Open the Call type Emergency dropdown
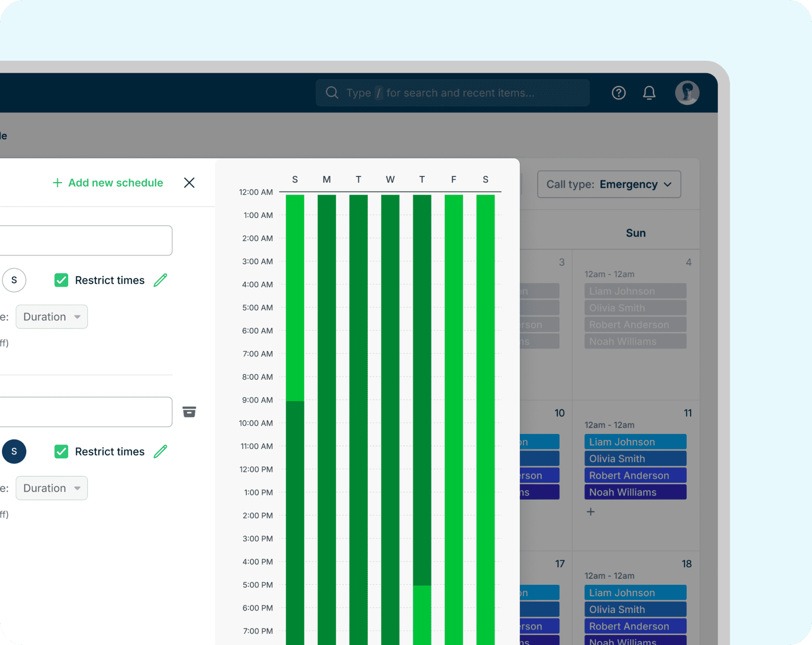The height and width of the screenshot is (645, 812). (x=609, y=185)
